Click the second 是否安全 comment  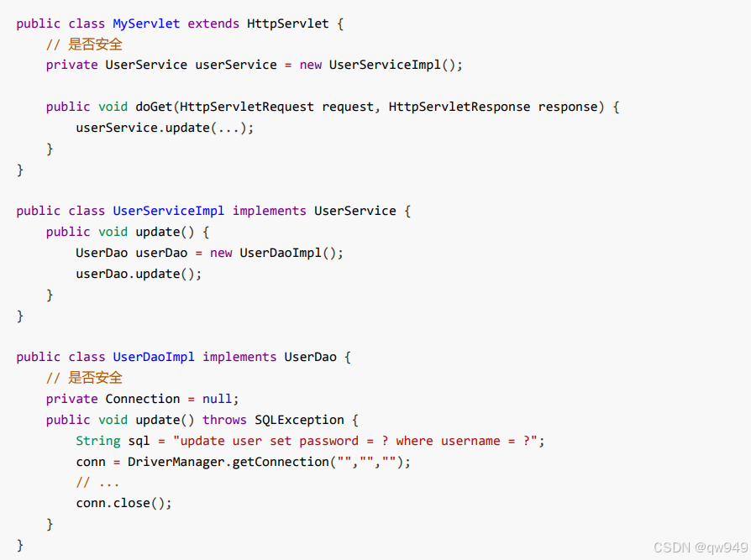click(x=84, y=378)
